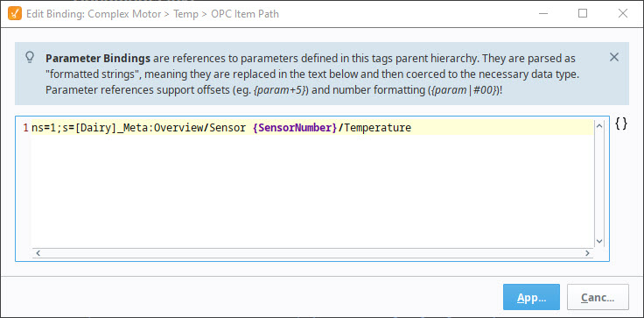Click the horizontal scrollbar track
The width and height of the screenshot is (644, 318).
click(312, 253)
